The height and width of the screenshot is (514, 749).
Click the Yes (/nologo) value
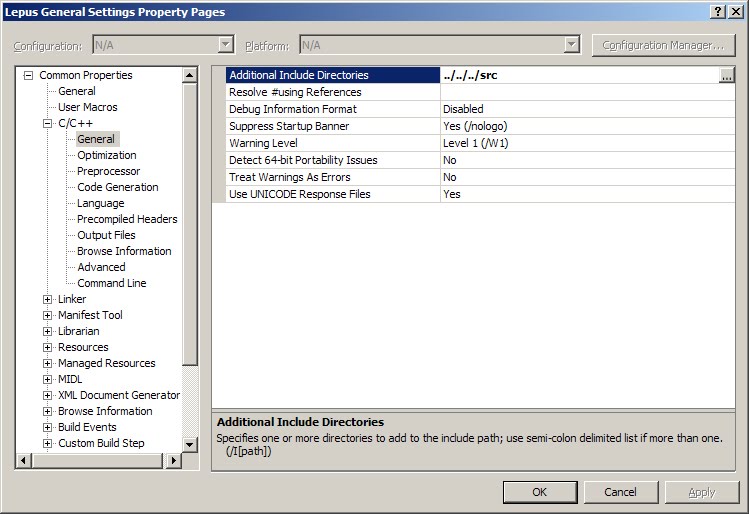(588, 126)
